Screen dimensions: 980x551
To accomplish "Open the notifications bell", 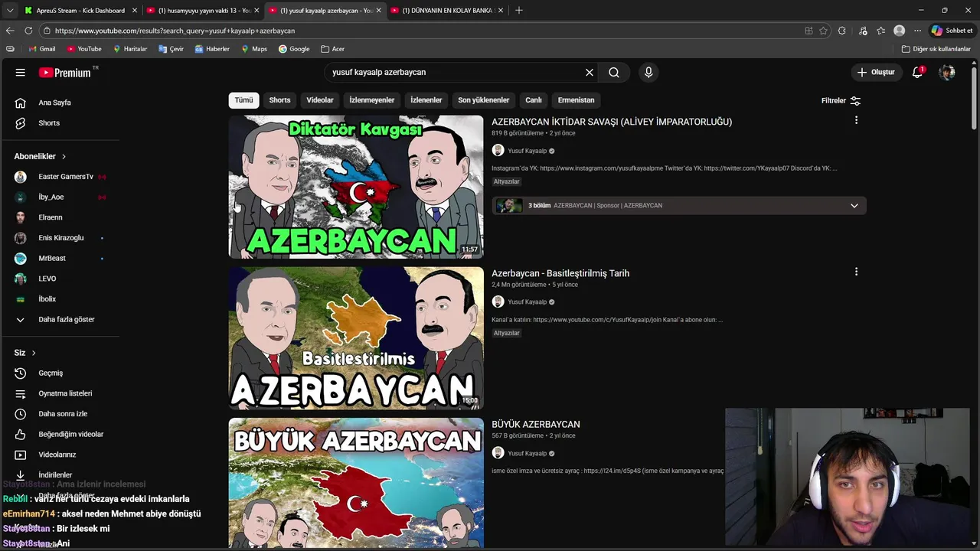I will click(917, 72).
